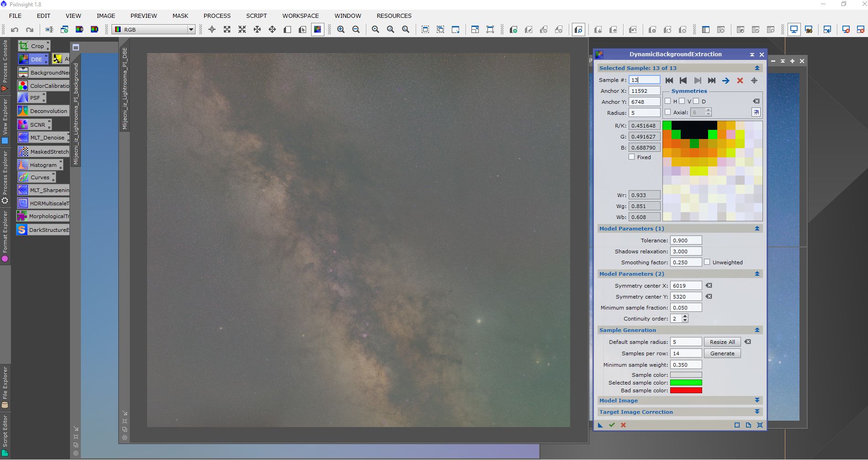Delete the current sample with red X

click(x=740, y=80)
